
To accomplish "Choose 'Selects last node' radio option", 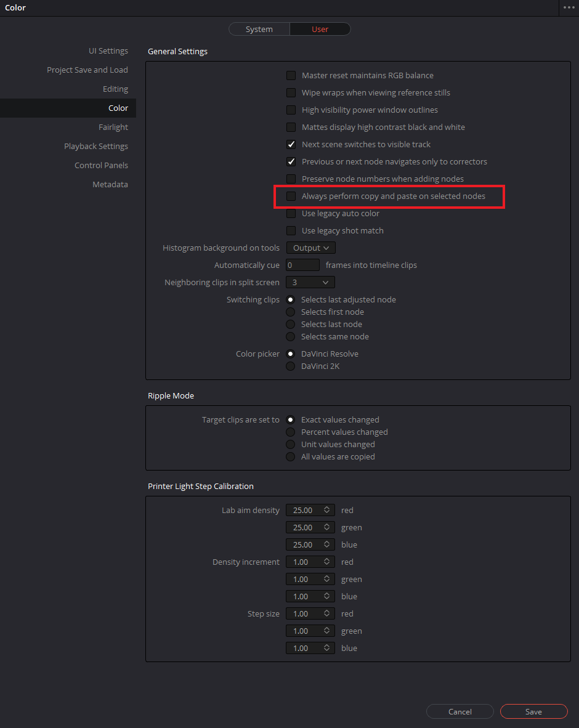I will pyautogui.click(x=291, y=324).
